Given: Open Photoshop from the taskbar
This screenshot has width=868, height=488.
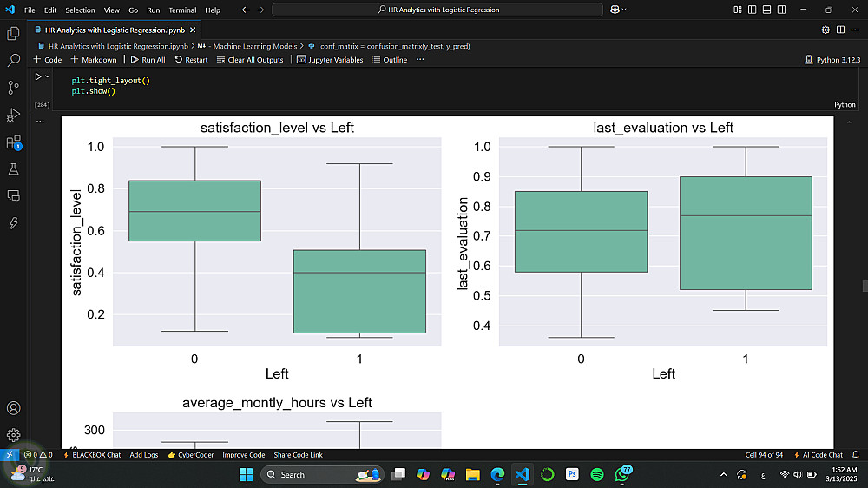Looking at the screenshot, I should pyautogui.click(x=572, y=475).
